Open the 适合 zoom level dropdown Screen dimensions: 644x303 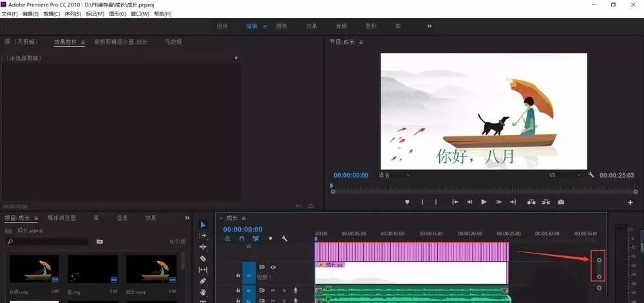coord(394,175)
